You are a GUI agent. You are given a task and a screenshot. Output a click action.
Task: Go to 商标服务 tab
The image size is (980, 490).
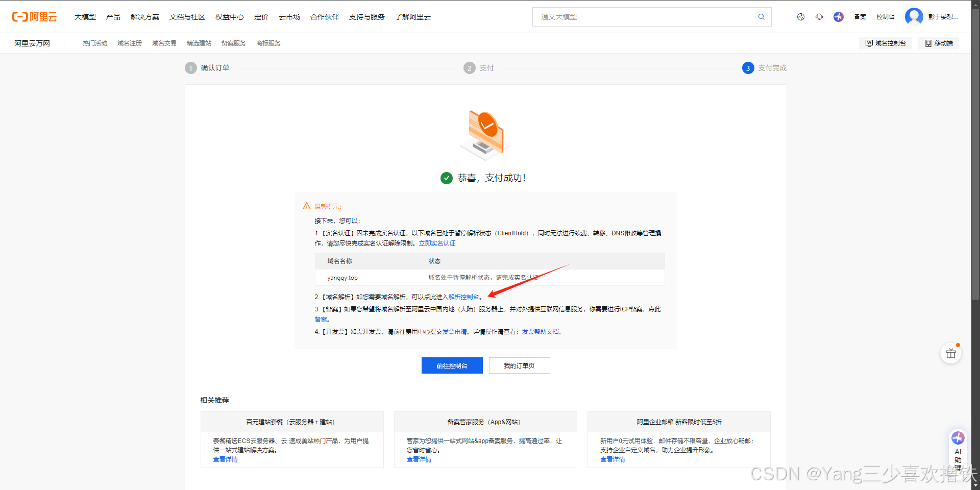268,43
